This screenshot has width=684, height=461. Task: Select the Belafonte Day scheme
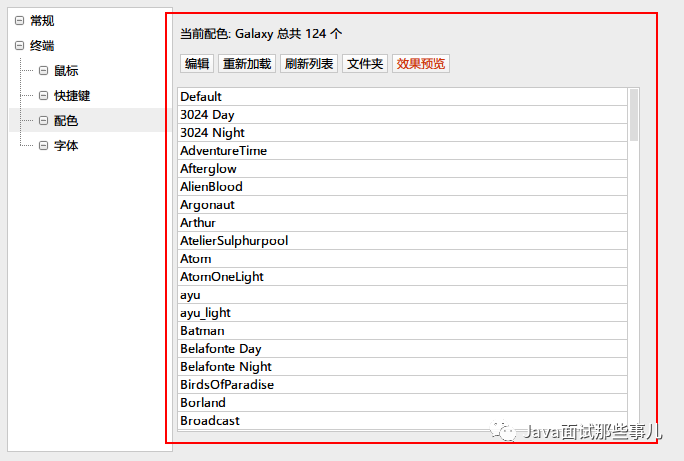coord(403,348)
